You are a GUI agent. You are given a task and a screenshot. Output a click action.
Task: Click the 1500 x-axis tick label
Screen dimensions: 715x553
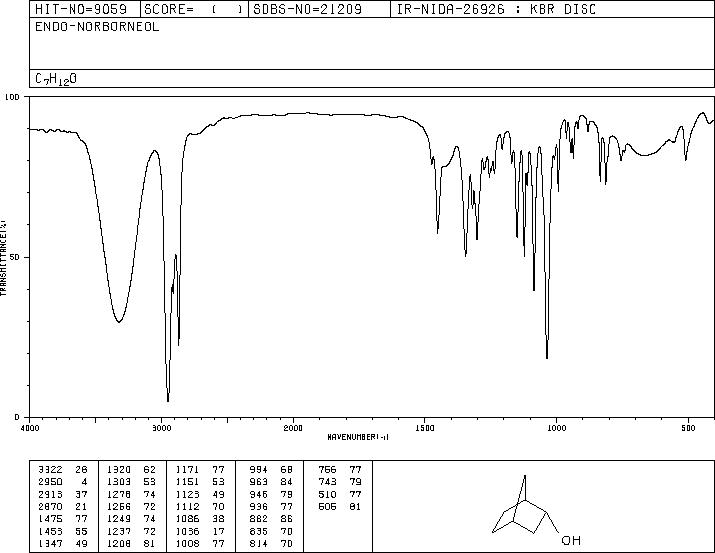pos(425,428)
